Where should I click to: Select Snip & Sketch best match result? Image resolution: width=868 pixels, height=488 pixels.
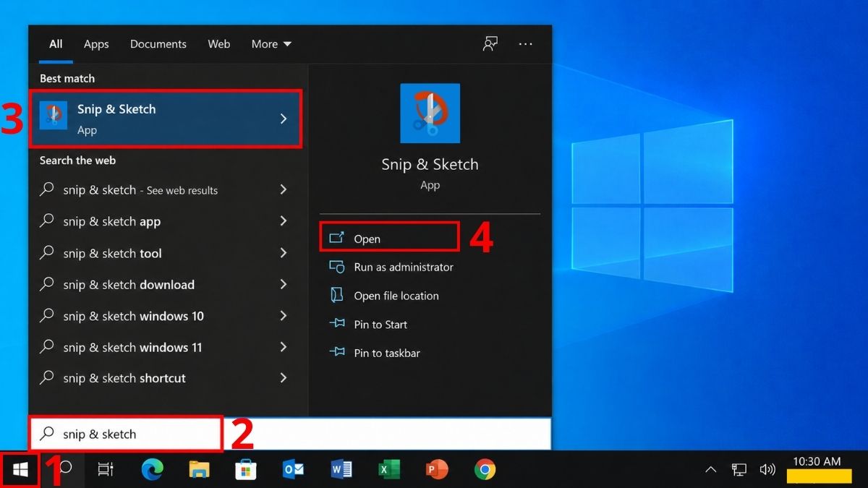tap(166, 119)
